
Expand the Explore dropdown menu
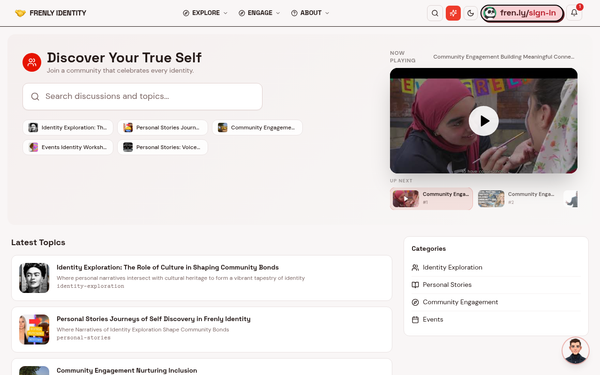coord(205,13)
